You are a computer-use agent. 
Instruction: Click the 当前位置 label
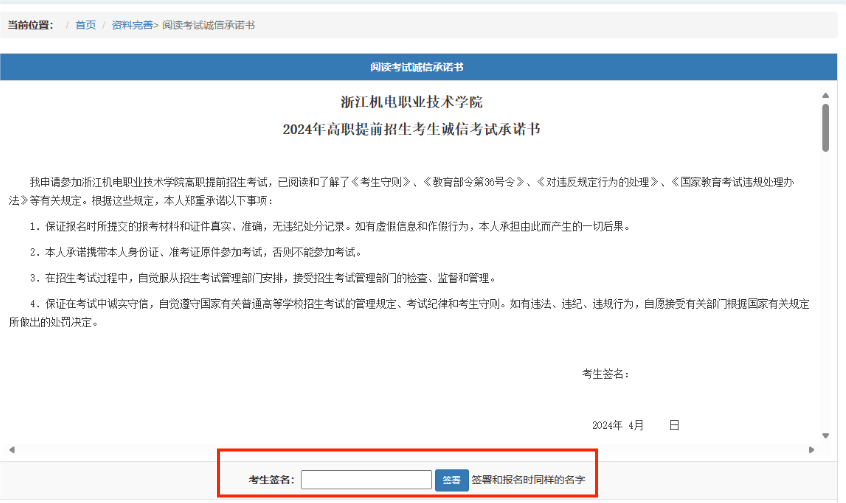point(30,25)
